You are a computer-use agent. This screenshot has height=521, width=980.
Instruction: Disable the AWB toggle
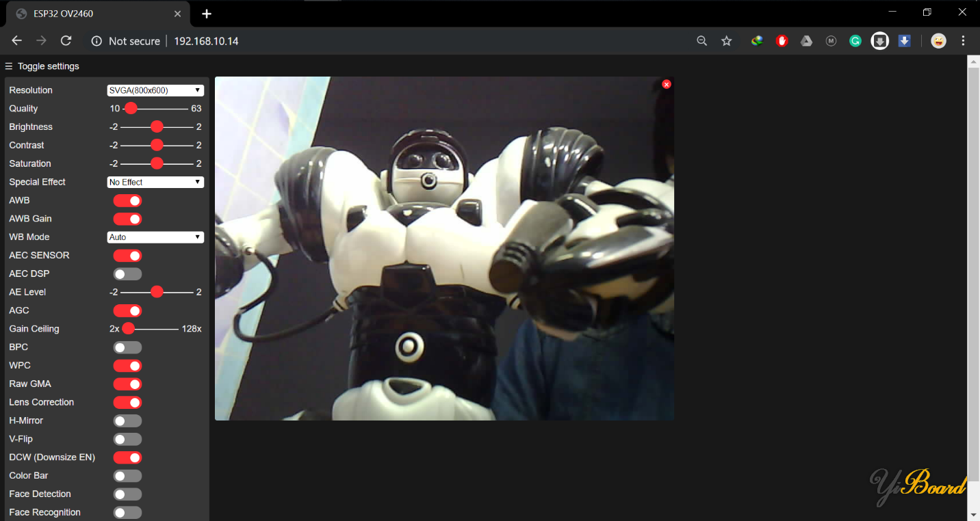[127, 200]
